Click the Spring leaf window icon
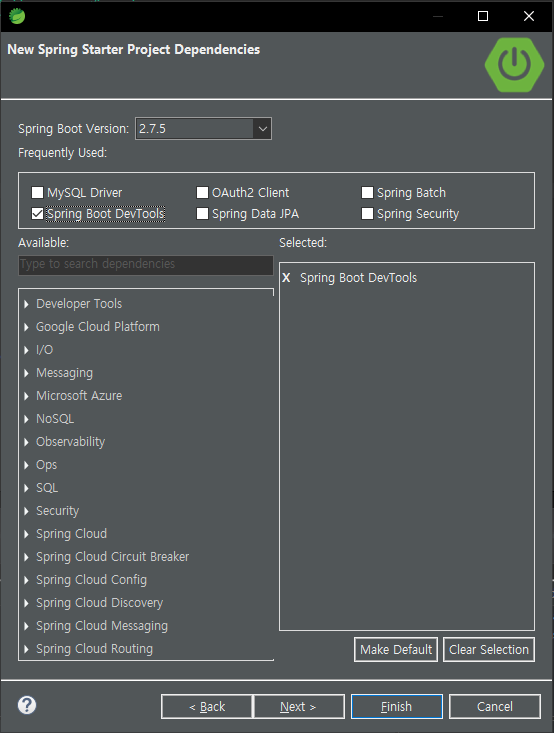The image size is (554, 733). [17, 16]
